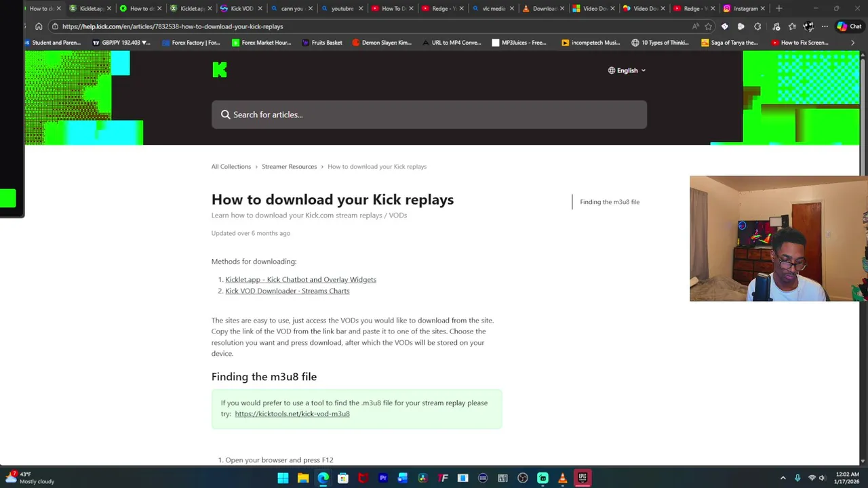Open the English language dropdown
Image resolution: width=868 pixels, height=488 pixels.
627,70
